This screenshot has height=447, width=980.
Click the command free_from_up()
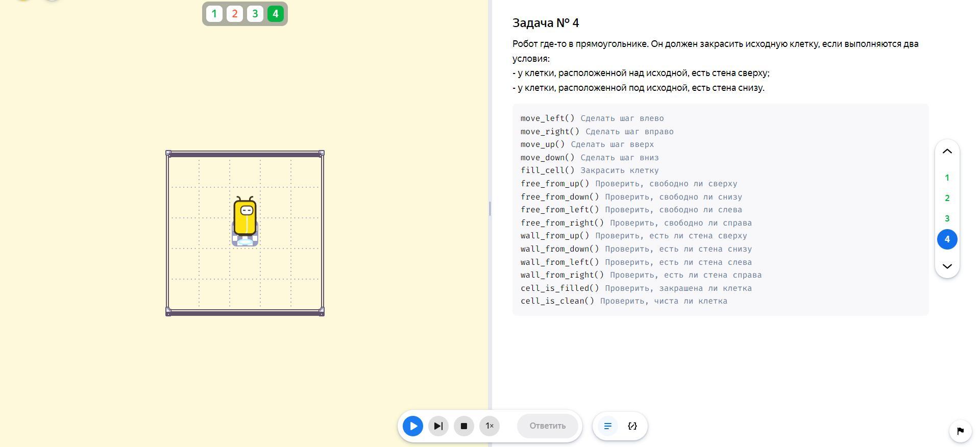555,184
